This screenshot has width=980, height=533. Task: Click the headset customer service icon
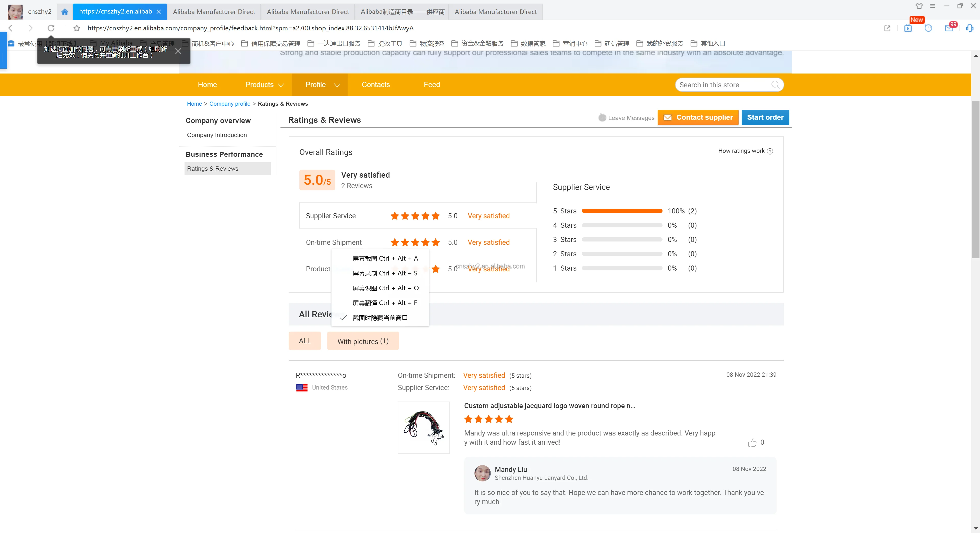pyautogui.click(x=969, y=28)
